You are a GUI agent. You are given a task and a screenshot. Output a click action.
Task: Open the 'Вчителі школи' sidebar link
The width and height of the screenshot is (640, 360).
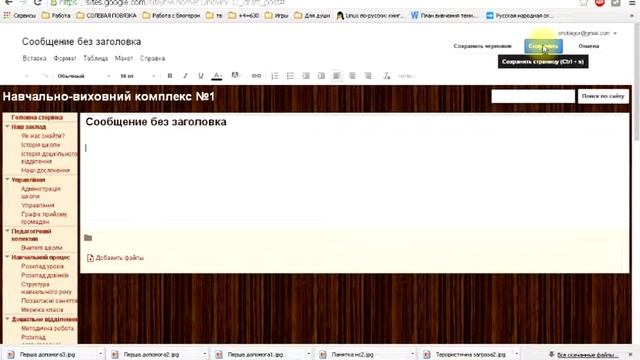42,248
